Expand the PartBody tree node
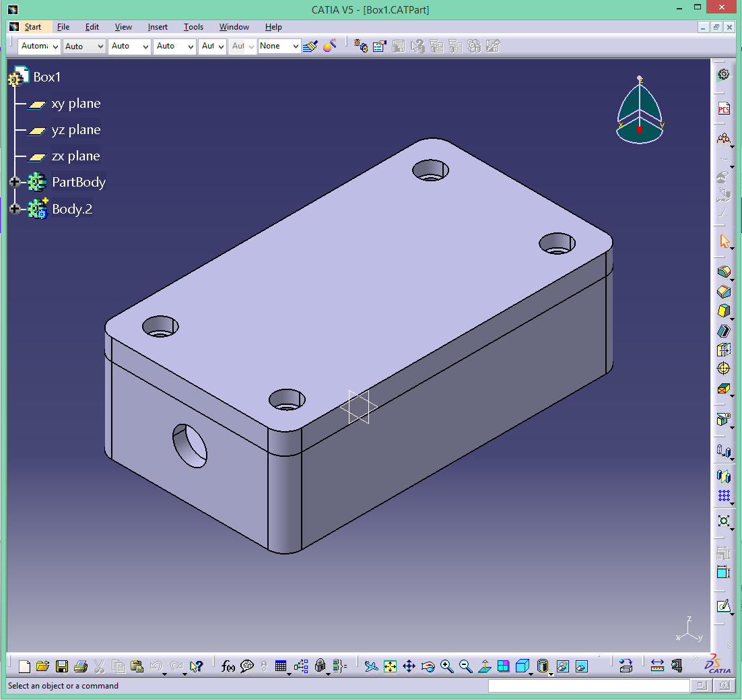 tap(15, 183)
